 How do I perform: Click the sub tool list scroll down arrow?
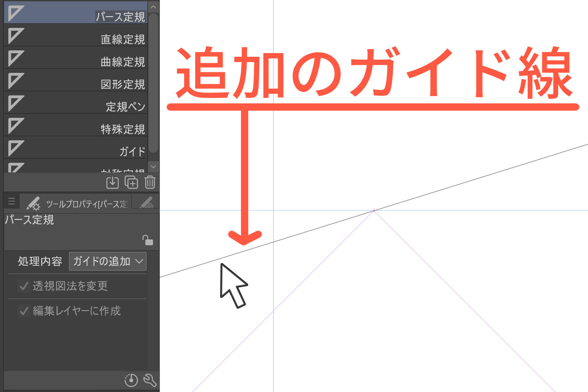(154, 167)
